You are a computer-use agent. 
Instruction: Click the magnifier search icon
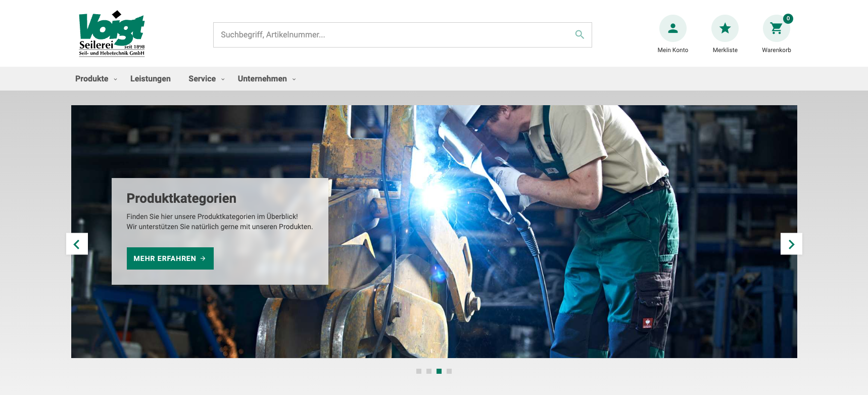tap(580, 34)
